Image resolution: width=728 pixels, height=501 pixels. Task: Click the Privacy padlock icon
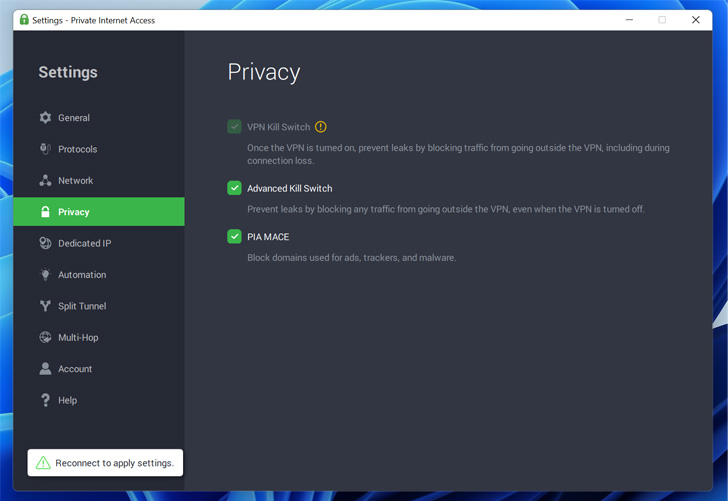coord(45,212)
